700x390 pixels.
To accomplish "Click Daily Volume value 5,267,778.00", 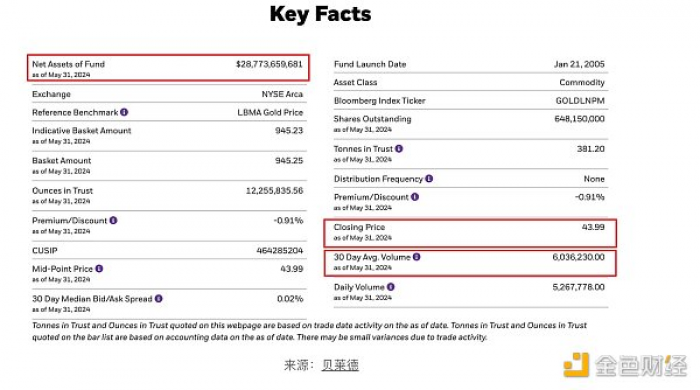I will (579, 287).
